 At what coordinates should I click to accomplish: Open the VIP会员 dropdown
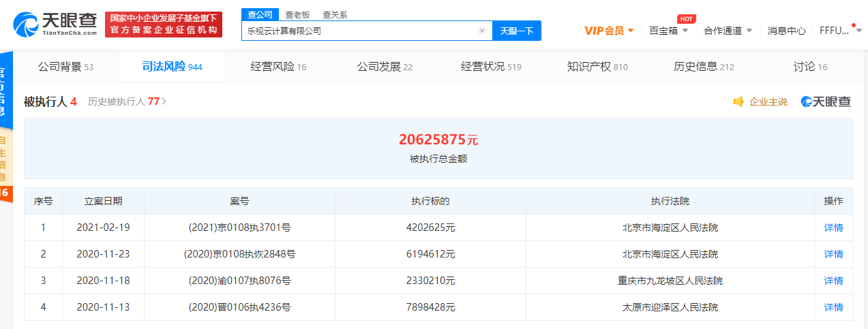609,31
